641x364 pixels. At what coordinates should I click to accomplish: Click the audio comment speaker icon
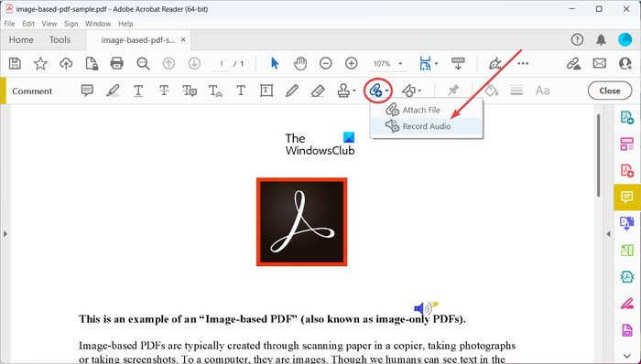click(425, 307)
